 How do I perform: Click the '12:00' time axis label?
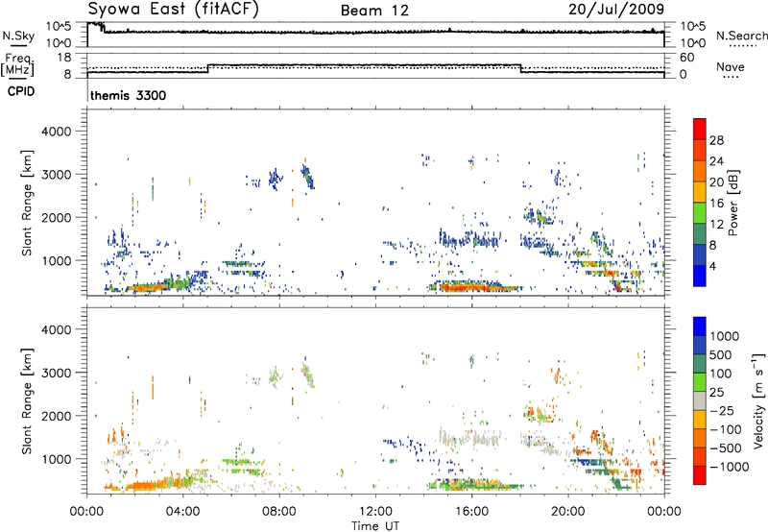pyautogui.click(x=375, y=512)
